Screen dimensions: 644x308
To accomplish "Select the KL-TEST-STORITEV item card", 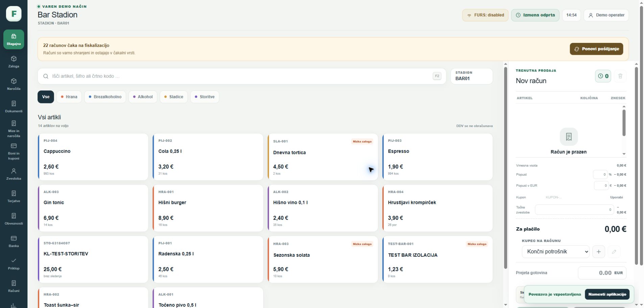I will (x=93, y=260).
